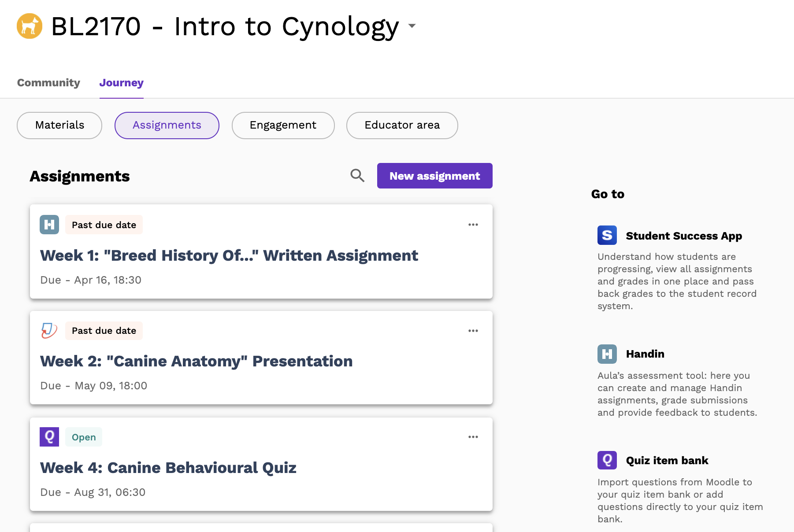Click the due date Aug 31, 06:30
This screenshot has width=794, height=532.
pos(93,492)
